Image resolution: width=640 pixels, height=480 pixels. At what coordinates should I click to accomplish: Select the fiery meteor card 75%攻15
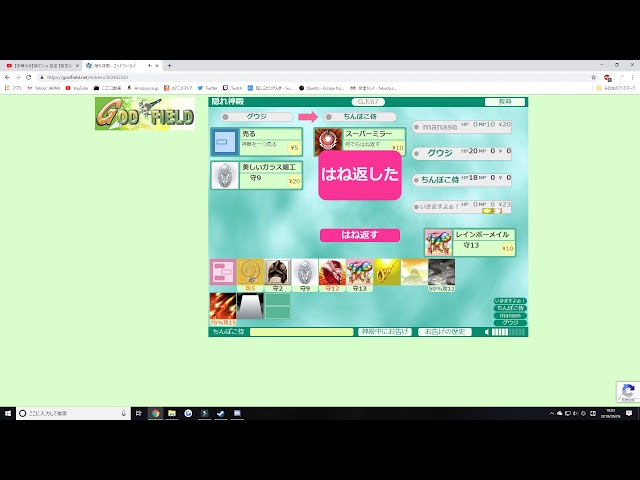[x=223, y=309]
